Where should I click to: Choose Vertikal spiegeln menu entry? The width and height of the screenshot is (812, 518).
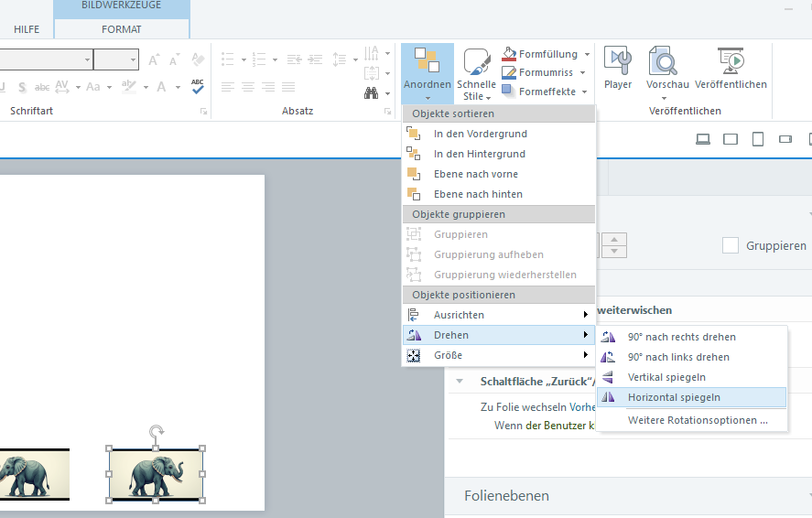(666, 377)
